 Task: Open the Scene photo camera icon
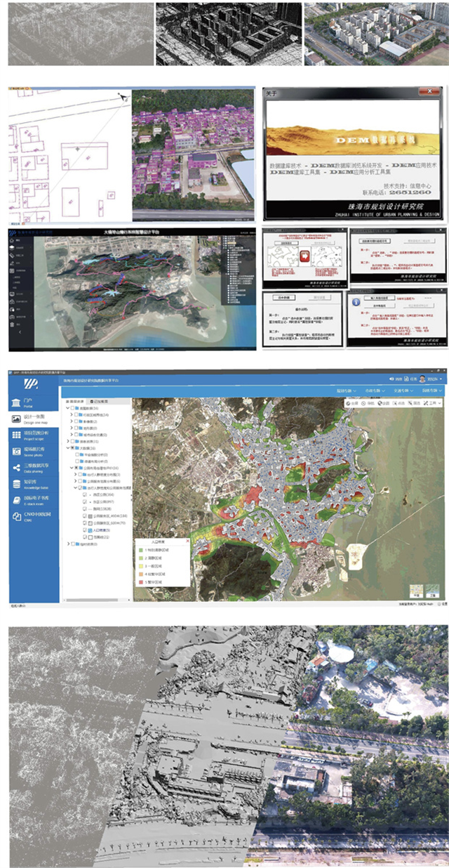click(x=17, y=451)
